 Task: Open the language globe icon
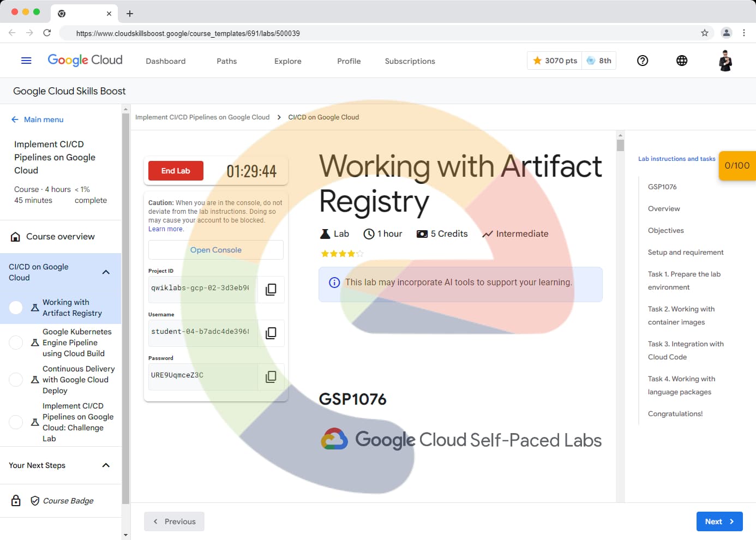point(682,61)
